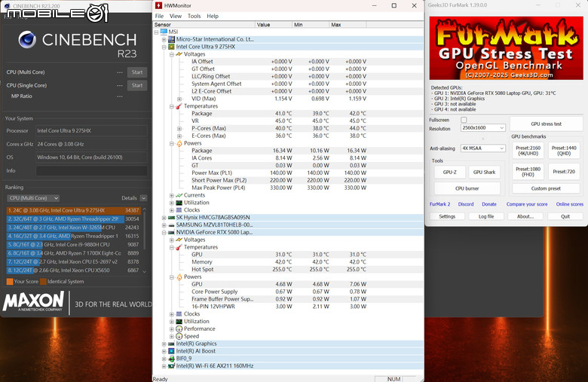Expand the VID (Max) voltage row
This screenshot has width=588, height=382.
[x=179, y=99]
